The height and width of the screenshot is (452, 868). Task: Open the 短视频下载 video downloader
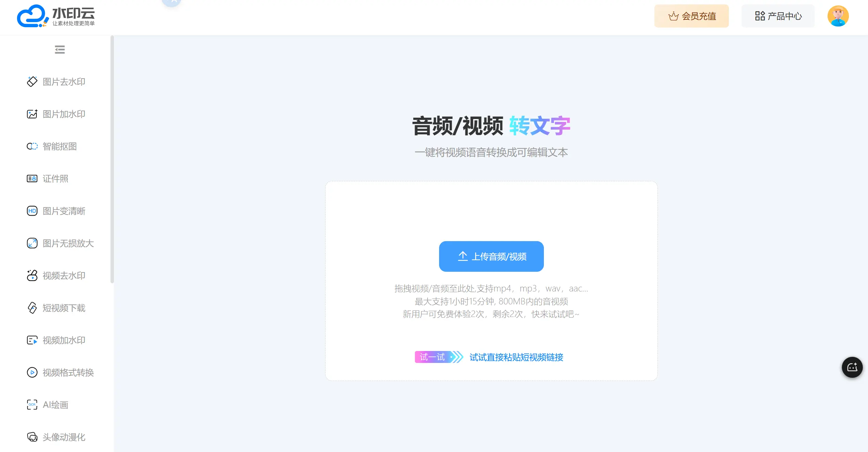(x=63, y=308)
